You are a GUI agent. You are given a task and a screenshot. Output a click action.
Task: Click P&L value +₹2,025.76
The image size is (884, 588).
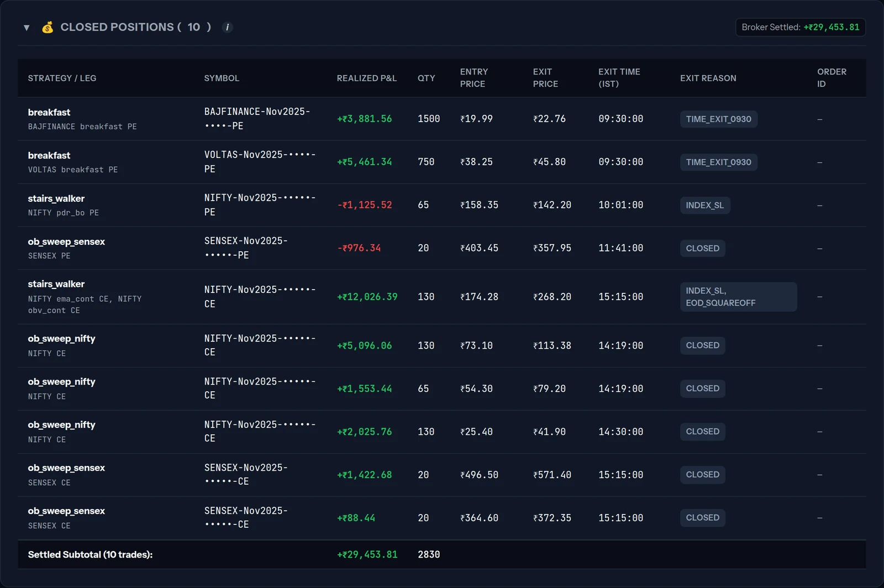coord(365,432)
